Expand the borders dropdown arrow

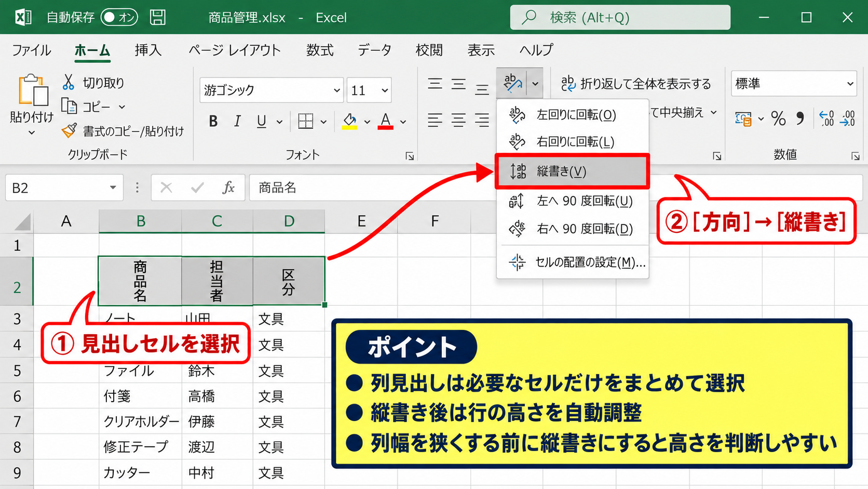[x=323, y=122]
